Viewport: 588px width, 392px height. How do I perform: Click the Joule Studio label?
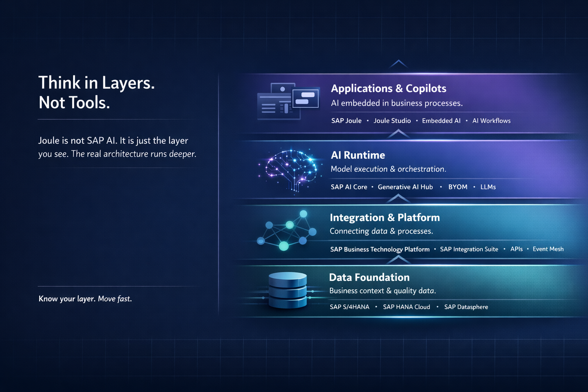click(x=392, y=120)
